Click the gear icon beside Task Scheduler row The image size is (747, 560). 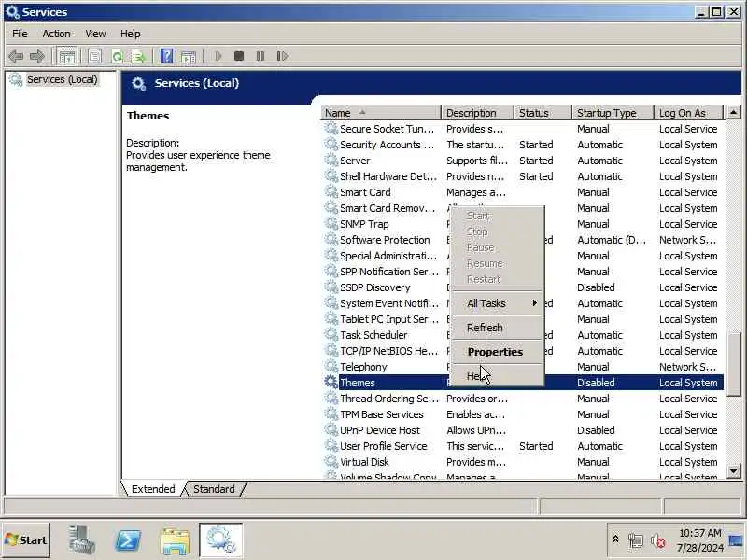point(331,334)
